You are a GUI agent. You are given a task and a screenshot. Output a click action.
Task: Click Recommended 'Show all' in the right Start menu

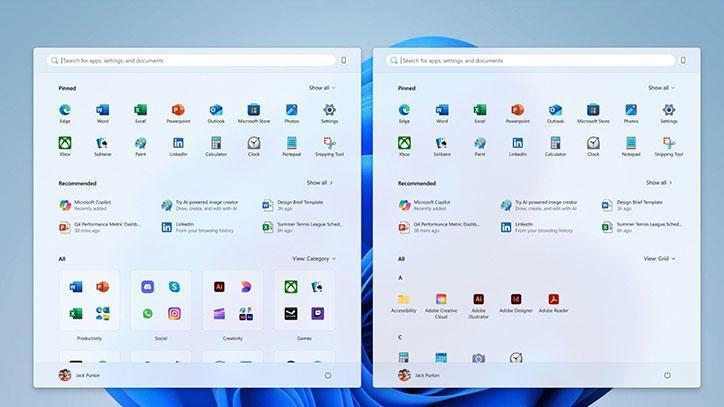659,183
